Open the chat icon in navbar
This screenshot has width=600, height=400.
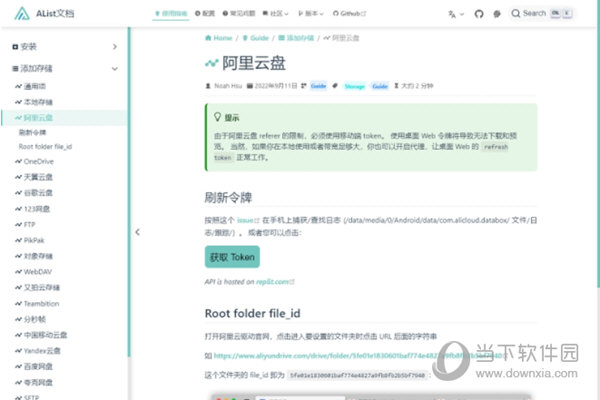[x=497, y=14]
